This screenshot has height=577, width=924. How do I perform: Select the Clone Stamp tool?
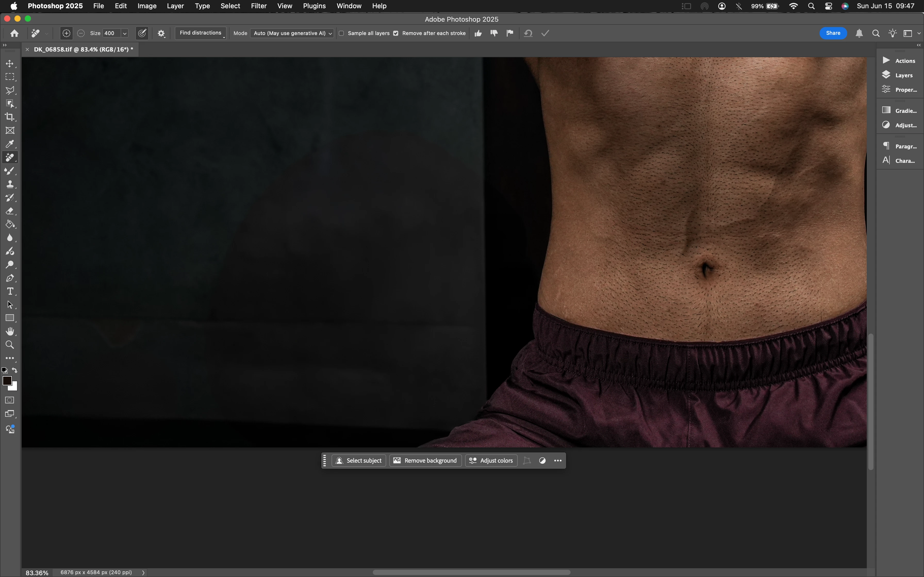pos(10,184)
